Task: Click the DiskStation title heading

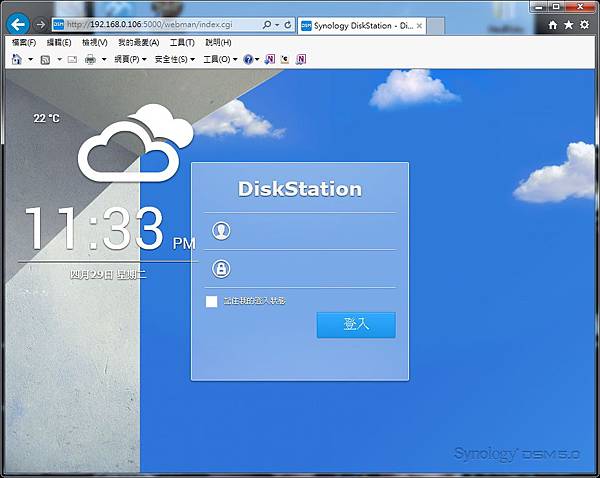Action: [x=300, y=189]
